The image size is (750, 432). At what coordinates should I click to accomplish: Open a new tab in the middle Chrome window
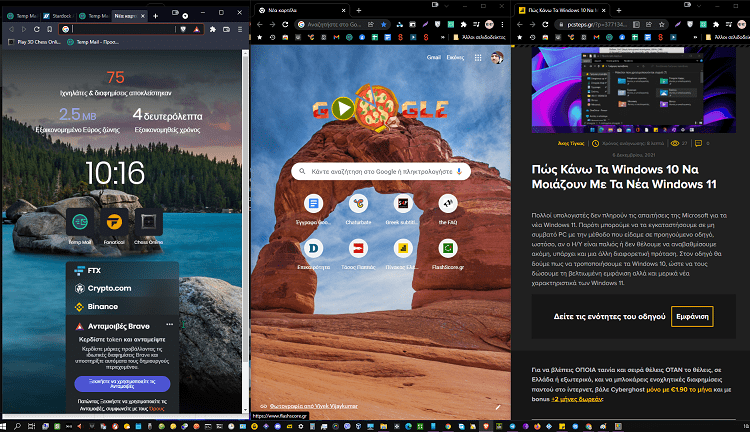coord(359,10)
